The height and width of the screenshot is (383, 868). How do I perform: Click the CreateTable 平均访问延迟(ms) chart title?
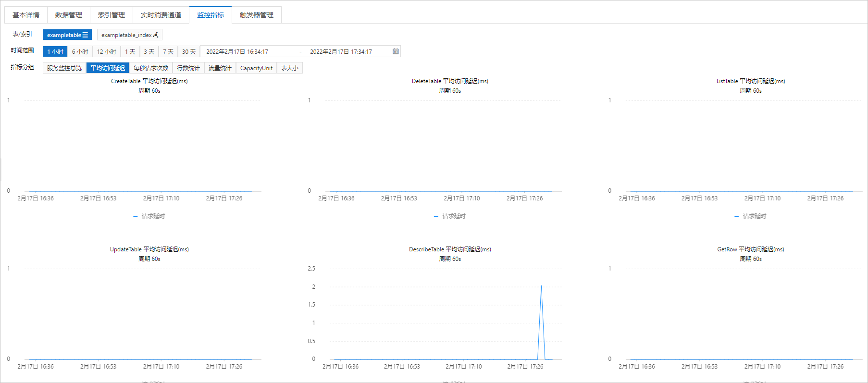tap(149, 81)
